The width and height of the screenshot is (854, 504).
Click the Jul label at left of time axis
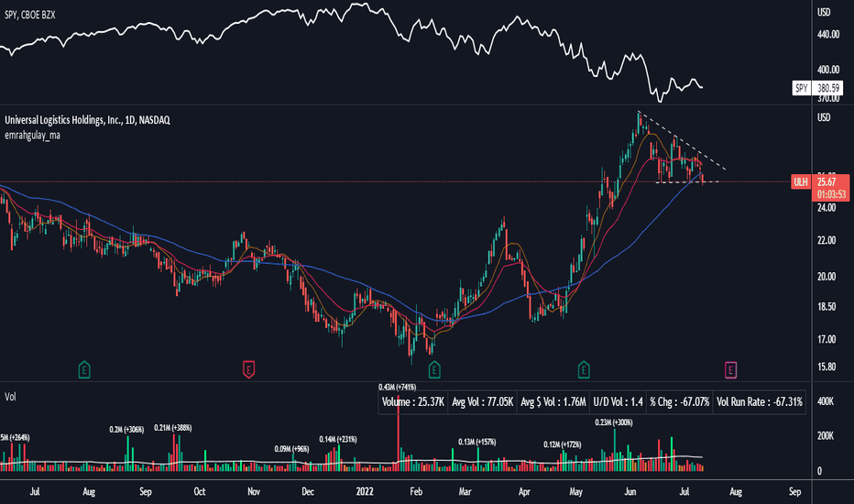pyautogui.click(x=34, y=491)
